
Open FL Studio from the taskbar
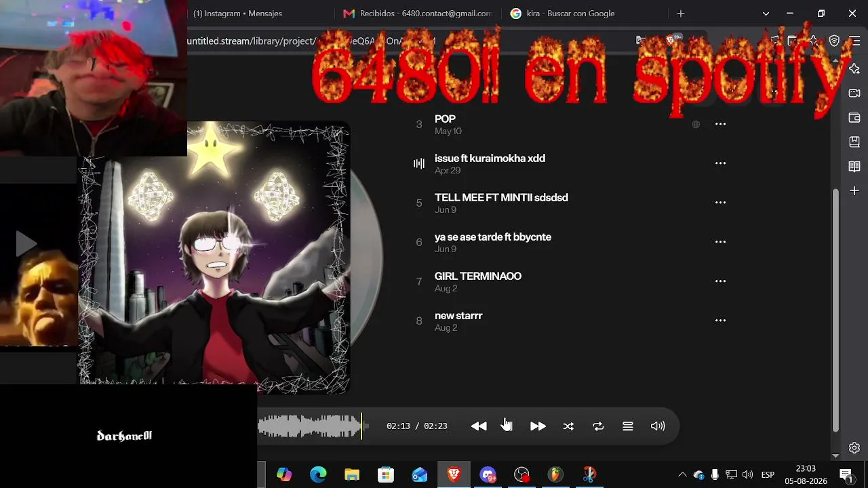[555, 474]
